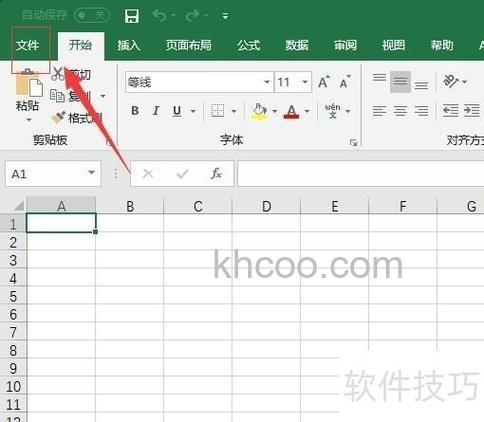Expand the 粘贴 options arrow
Image resolution: width=484 pixels, height=422 pixels.
pos(29,120)
